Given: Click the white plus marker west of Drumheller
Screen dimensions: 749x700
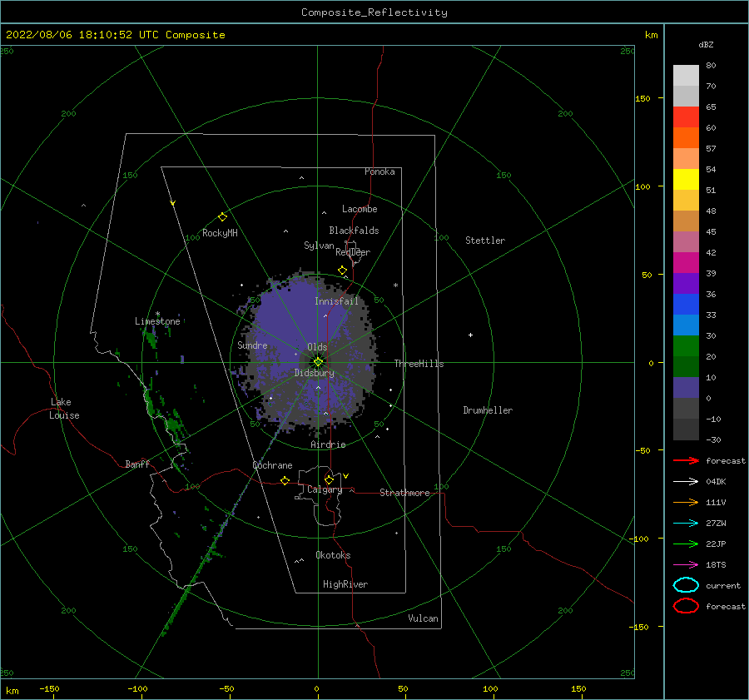Looking at the screenshot, I should click(470, 335).
